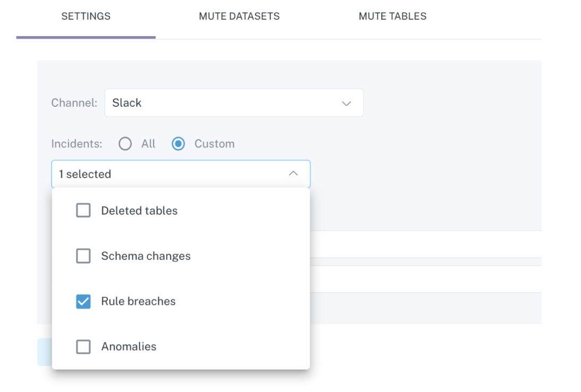Enable the Schema changes checkbox

(x=83, y=256)
